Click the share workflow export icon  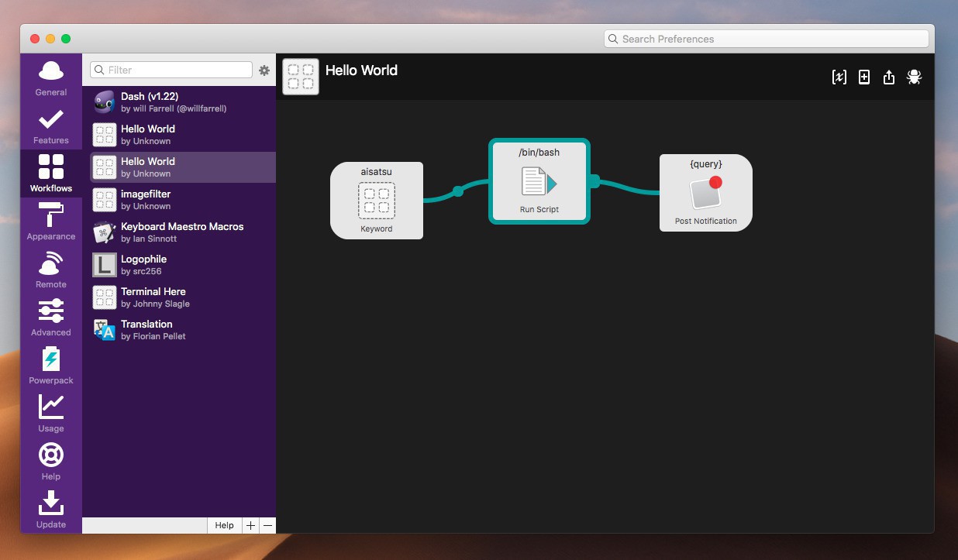click(x=889, y=77)
